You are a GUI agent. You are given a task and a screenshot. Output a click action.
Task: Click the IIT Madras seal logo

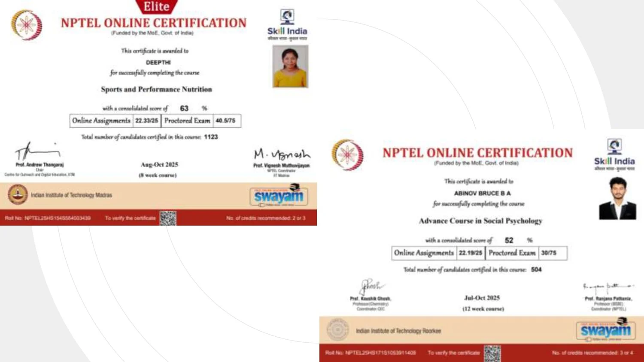click(18, 195)
